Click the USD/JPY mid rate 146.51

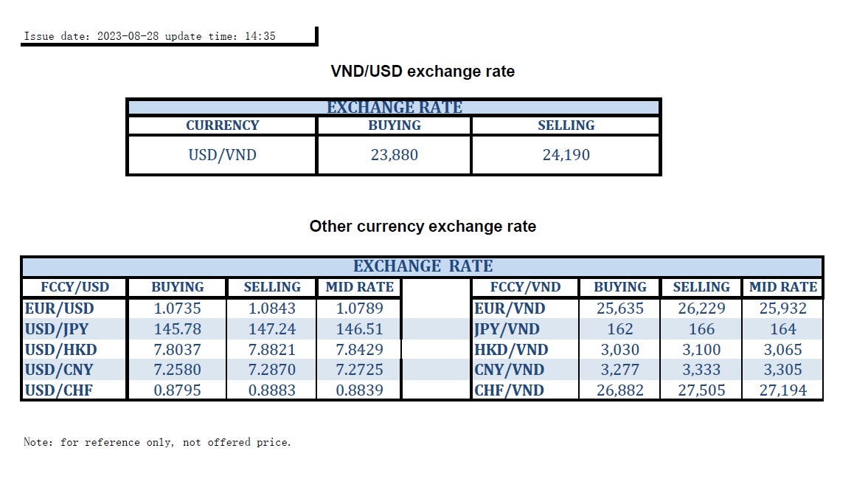tap(359, 329)
